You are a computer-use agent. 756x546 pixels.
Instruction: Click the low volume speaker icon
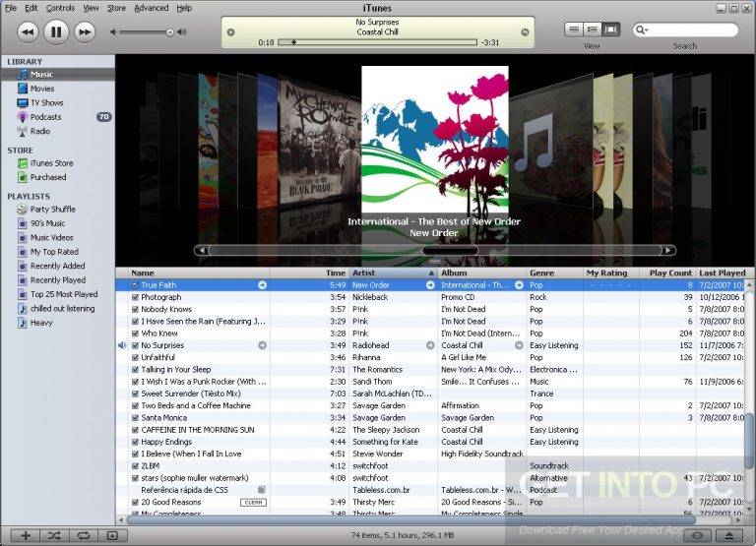tap(113, 32)
